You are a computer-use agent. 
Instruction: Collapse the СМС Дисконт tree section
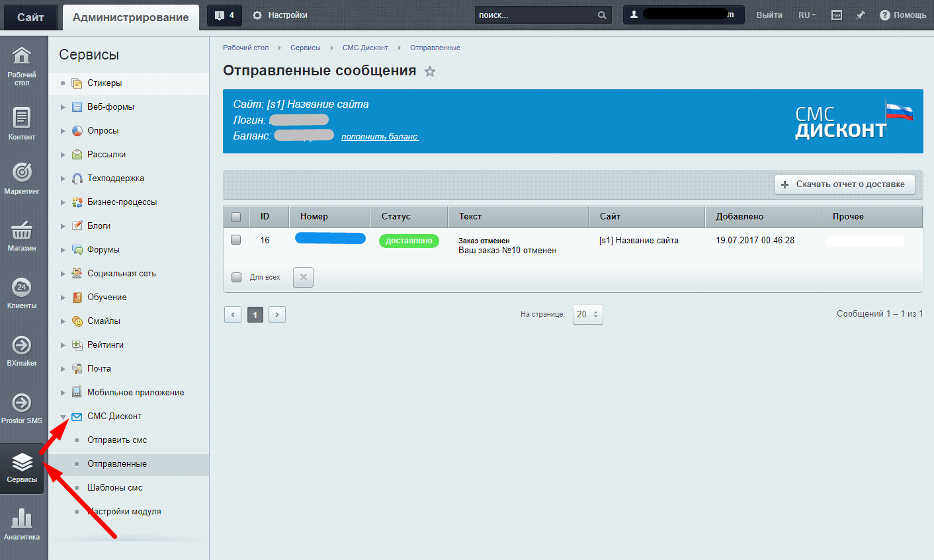[63, 417]
